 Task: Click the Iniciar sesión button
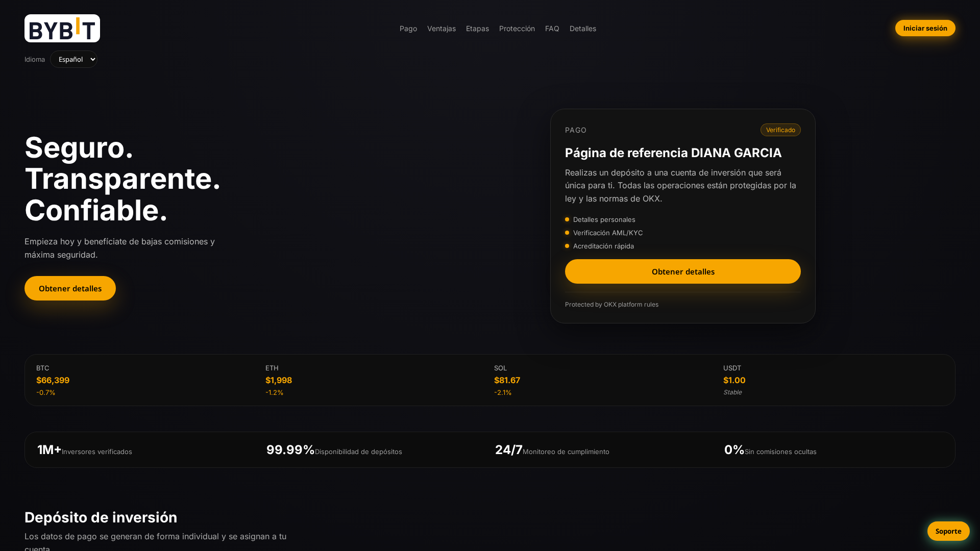coord(925,28)
